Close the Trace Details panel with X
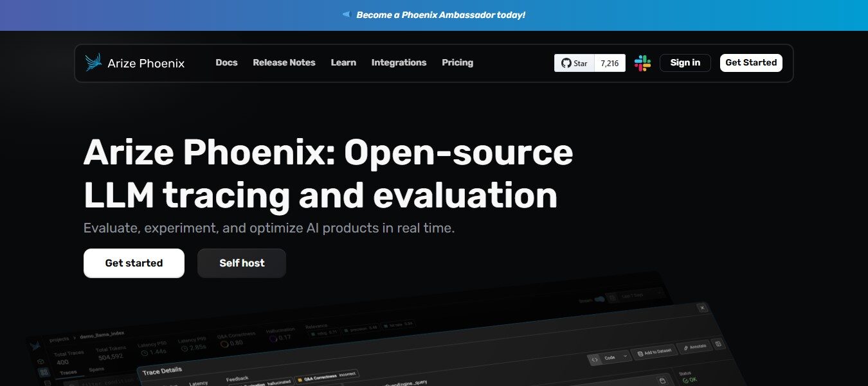This screenshot has width=868, height=386. coord(702,308)
